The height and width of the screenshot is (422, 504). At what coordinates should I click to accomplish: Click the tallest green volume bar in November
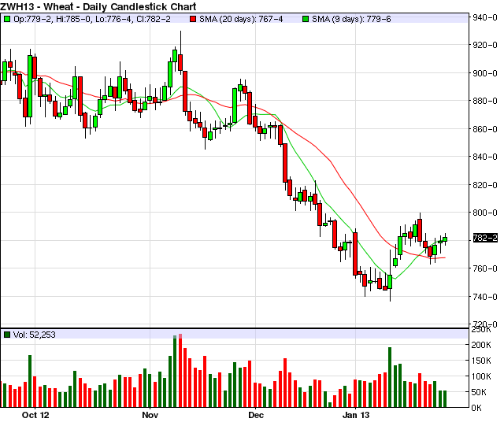(x=175, y=372)
